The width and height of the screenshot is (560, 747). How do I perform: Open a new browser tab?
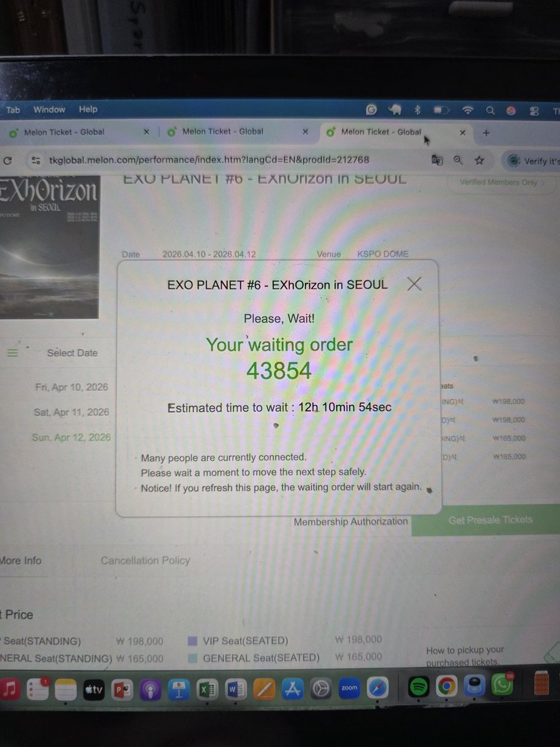pos(487,133)
